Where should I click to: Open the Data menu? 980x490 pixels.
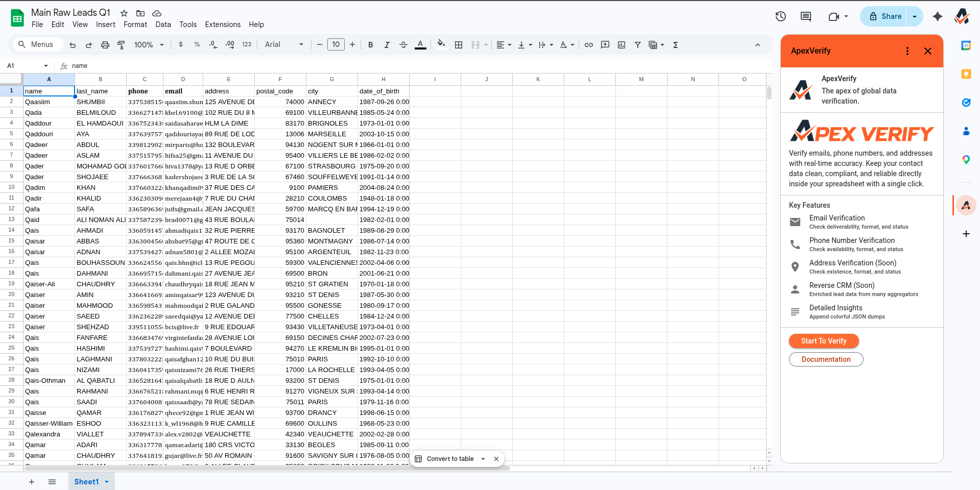(163, 24)
